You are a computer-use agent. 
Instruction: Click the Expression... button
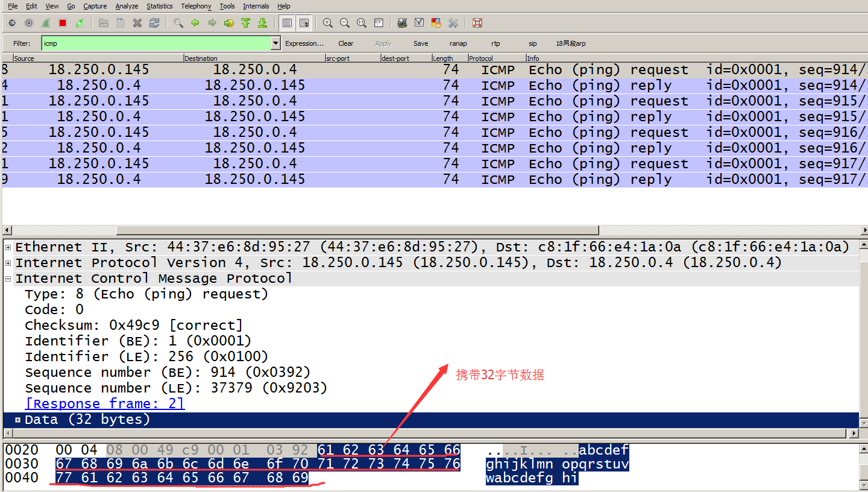pyautogui.click(x=304, y=43)
